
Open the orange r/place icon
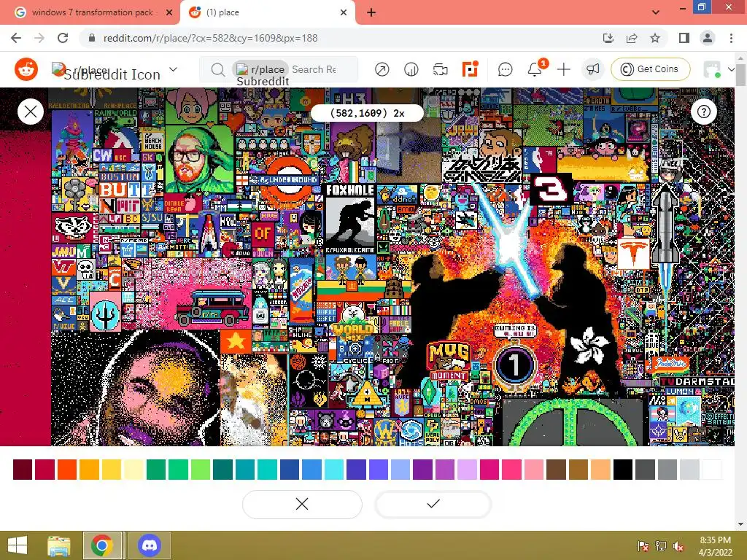470,69
